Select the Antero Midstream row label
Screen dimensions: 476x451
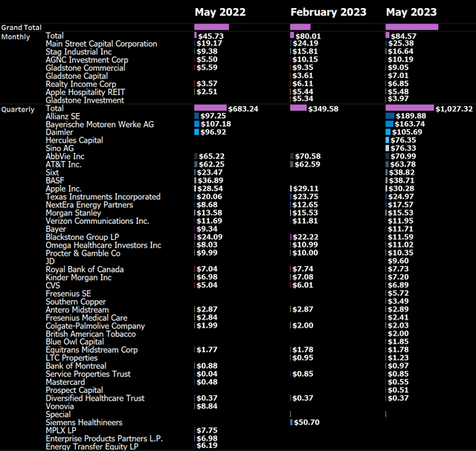coord(77,310)
